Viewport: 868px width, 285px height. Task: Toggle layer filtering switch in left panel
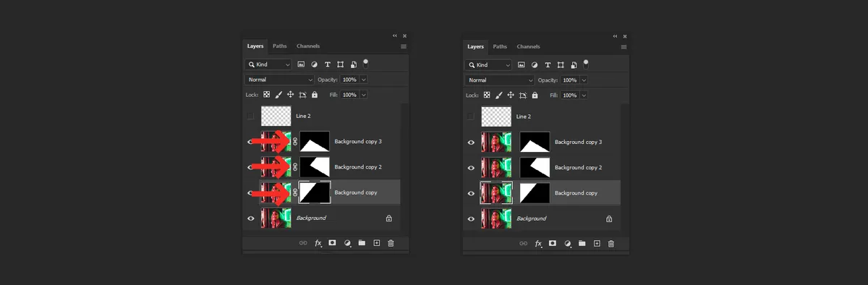coord(366,63)
